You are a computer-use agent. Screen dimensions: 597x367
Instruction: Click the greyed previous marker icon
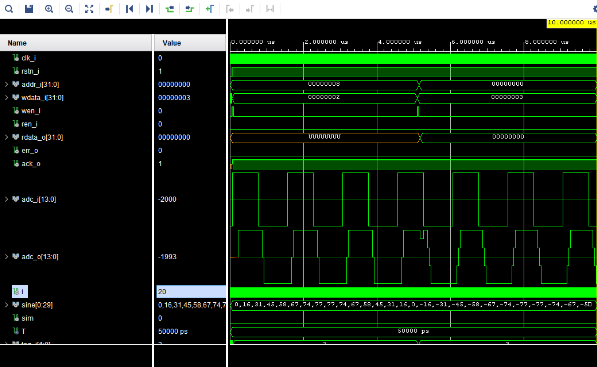click(x=230, y=9)
